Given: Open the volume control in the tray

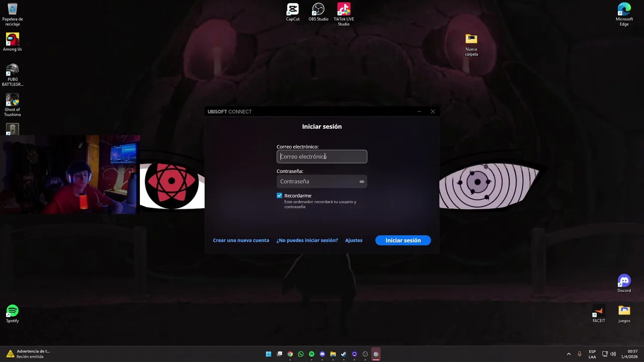Looking at the screenshot, I should coord(613,354).
